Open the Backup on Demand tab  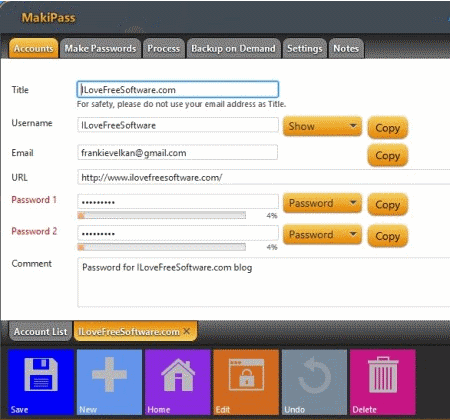point(233,49)
